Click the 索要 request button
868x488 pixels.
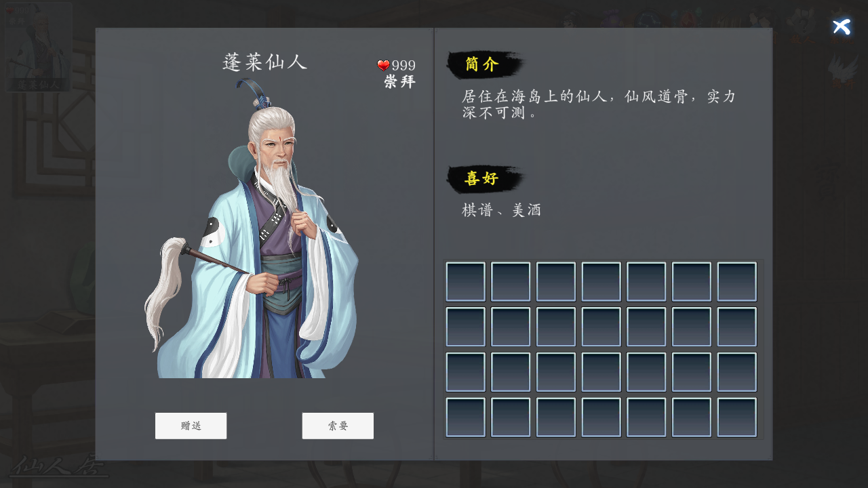338,426
